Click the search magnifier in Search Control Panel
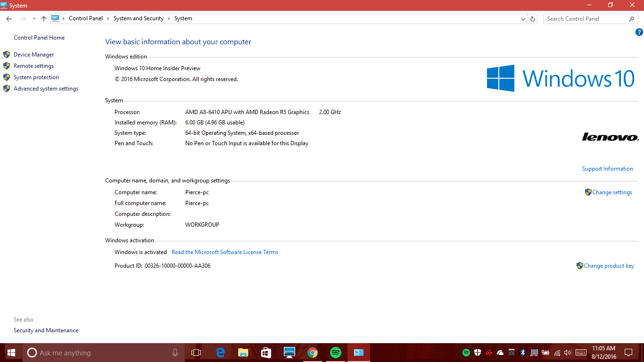Image resolution: width=644 pixels, height=362 pixels. (x=631, y=19)
